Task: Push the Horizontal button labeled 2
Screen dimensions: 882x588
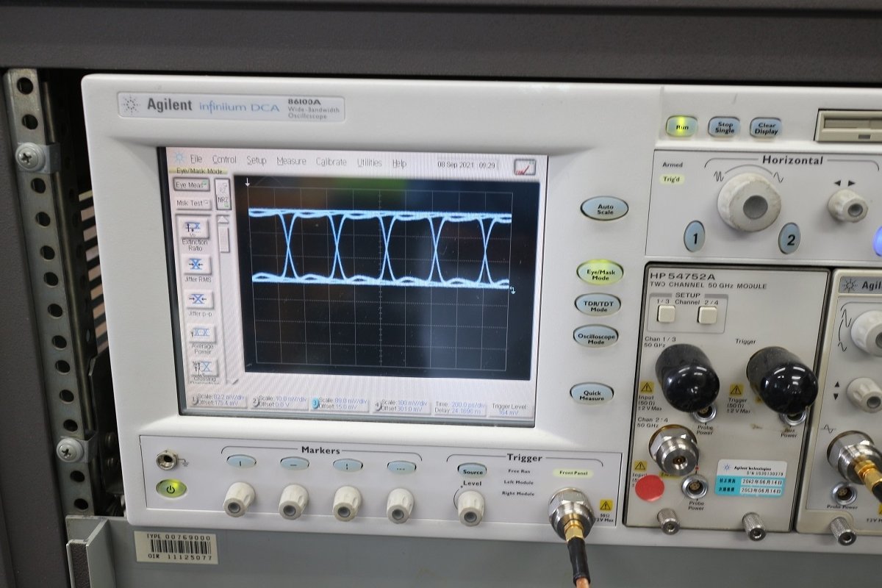Action: [x=789, y=239]
